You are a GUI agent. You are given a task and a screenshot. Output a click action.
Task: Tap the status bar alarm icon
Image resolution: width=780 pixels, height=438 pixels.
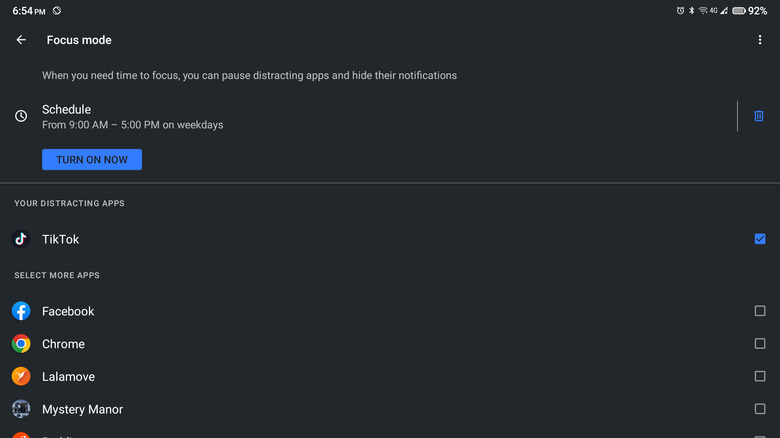tap(680, 10)
